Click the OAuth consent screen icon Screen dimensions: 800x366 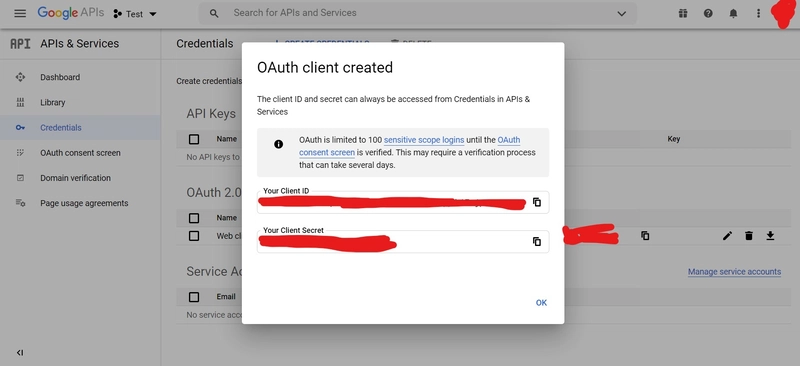(x=20, y=152)
